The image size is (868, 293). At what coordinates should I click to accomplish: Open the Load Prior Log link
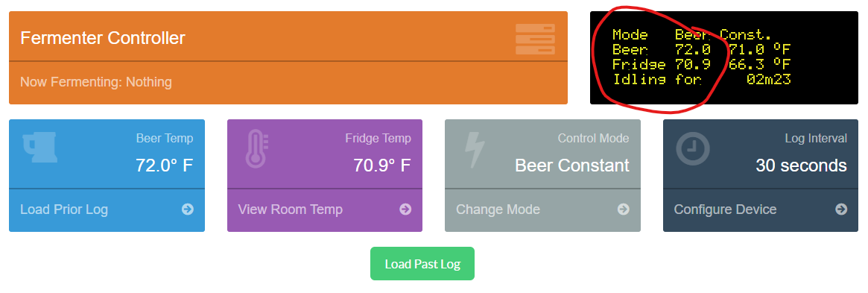point(64,209)
